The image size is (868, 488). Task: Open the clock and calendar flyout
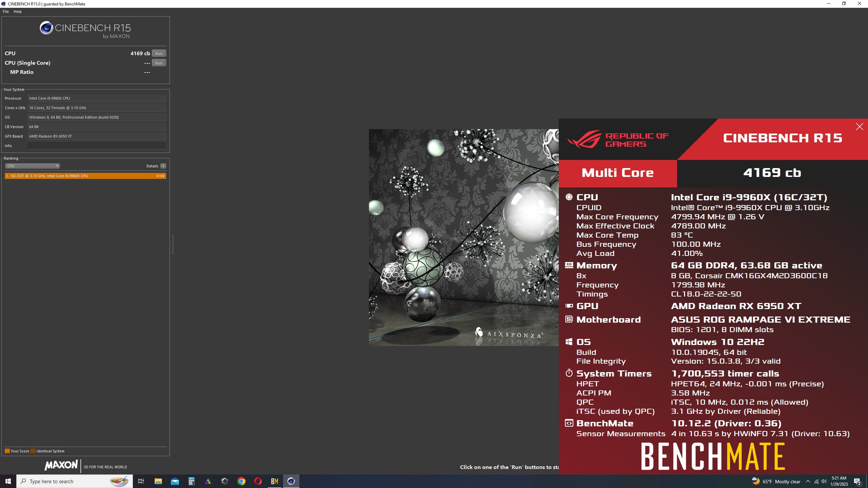(x=839, y=481)
